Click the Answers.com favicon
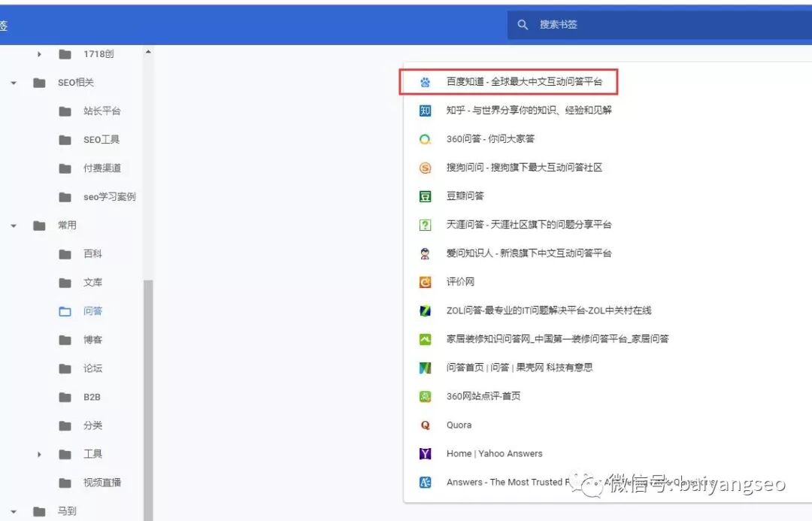812x521 pixels. click(425, 482)
